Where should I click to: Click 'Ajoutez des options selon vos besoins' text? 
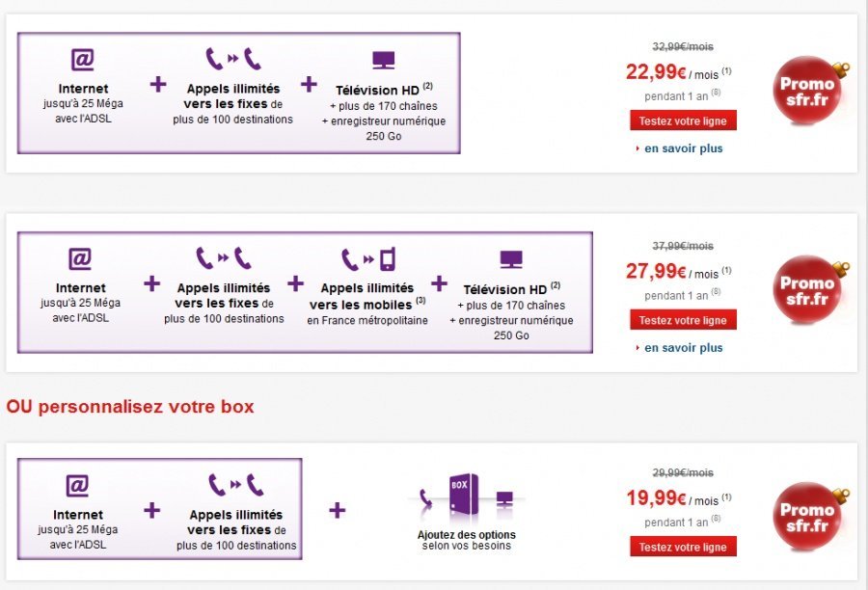tap(467, 540)
